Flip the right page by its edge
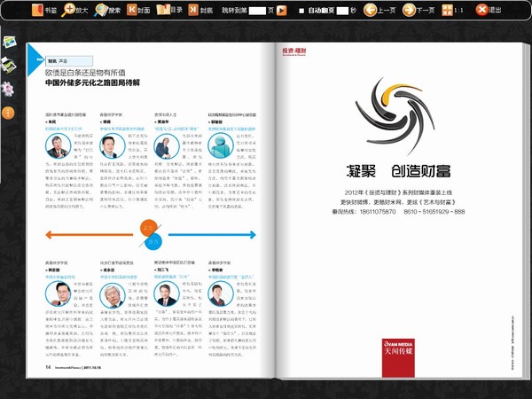 pyautogui.click(x=526, y=210)
